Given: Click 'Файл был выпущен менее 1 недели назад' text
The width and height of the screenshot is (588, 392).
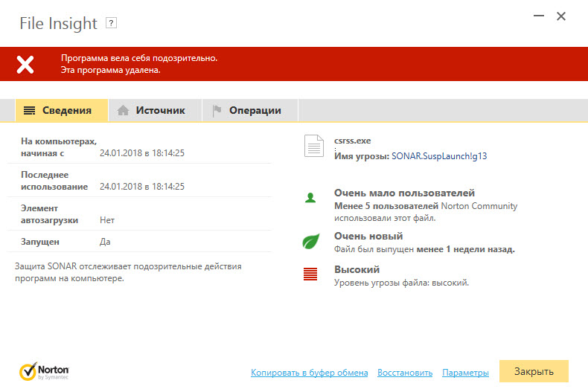Looking at the screenshot, I should (424, 249).
